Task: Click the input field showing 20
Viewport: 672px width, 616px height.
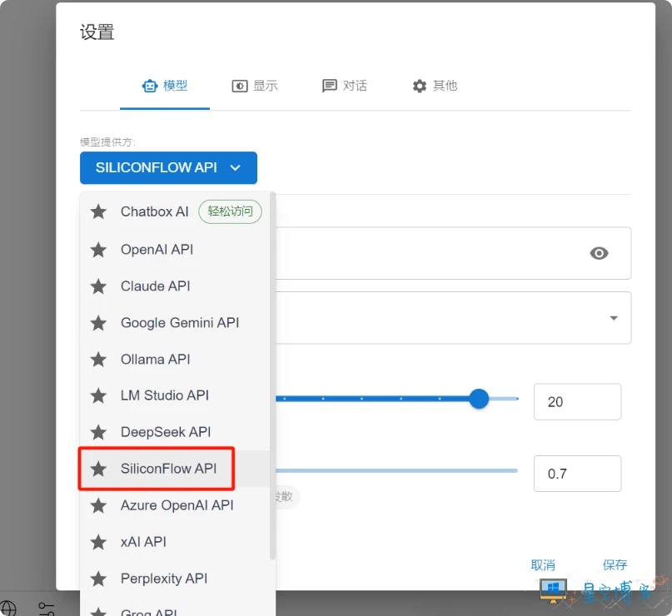Action: pos(577,402)
